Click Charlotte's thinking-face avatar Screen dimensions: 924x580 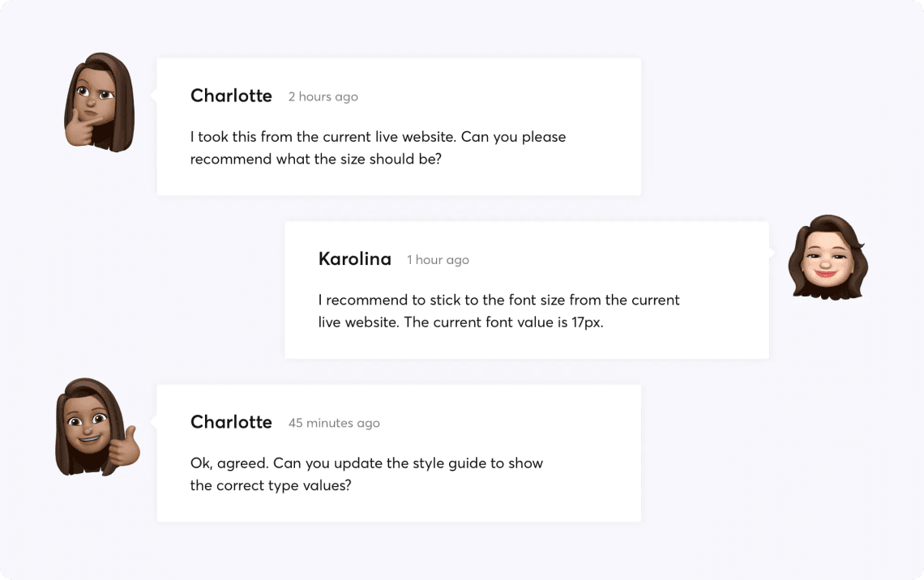pyautogui.click(x=99, y=102)
